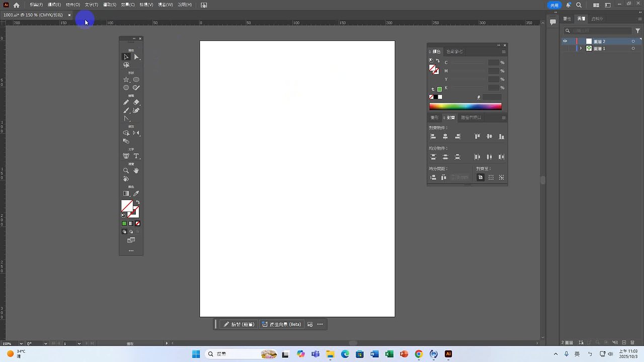The height and width of the screenshot is (362, 644).
Task: Switch to the 路徑管理員 tab
Action: 471,118
